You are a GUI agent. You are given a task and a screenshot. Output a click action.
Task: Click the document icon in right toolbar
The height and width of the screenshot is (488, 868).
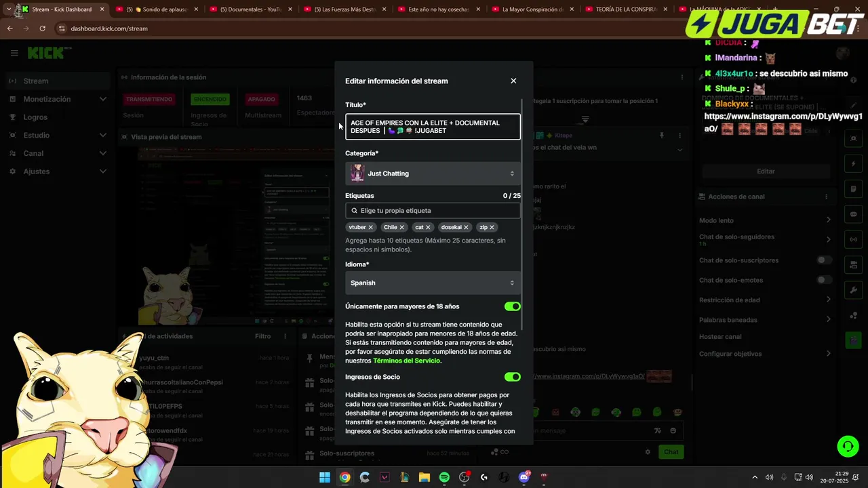[x=854, y=189]
